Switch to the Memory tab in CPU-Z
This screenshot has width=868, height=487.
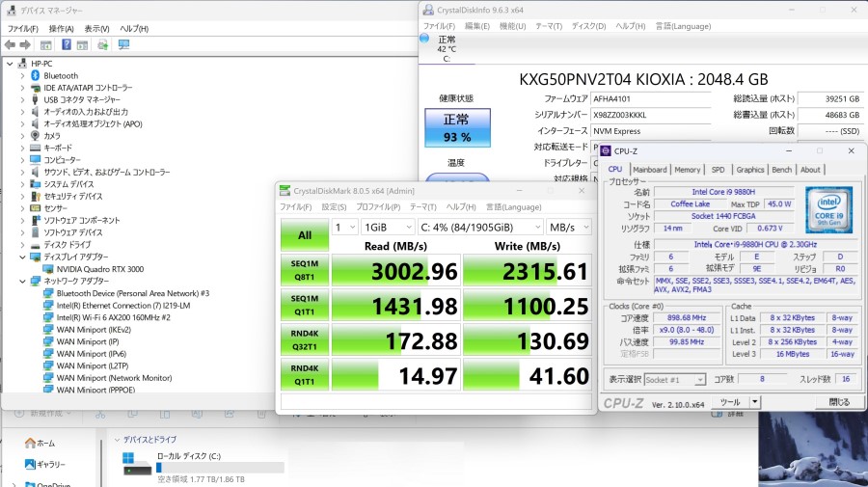[x=688, y=170]
